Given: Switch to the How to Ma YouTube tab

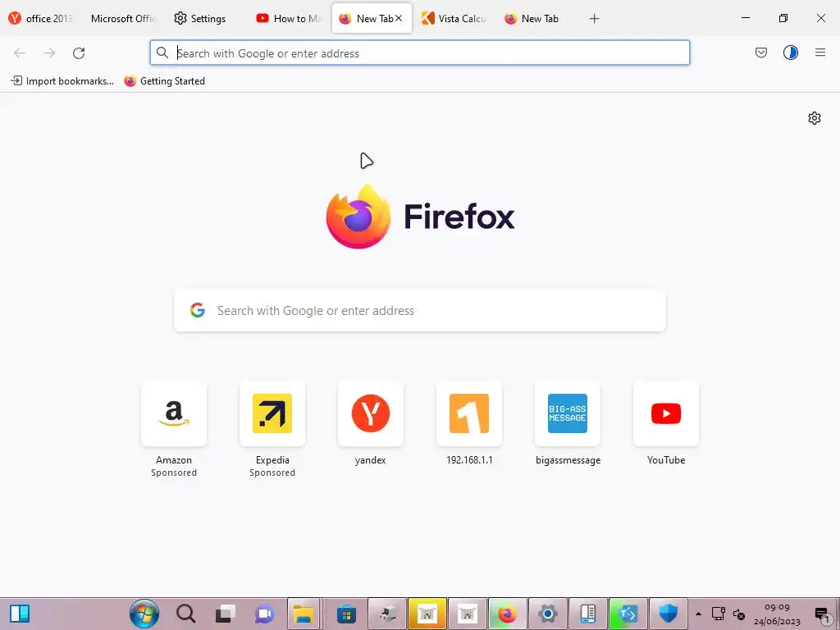Looking at the screenshot, I should [x=290, y=19].
